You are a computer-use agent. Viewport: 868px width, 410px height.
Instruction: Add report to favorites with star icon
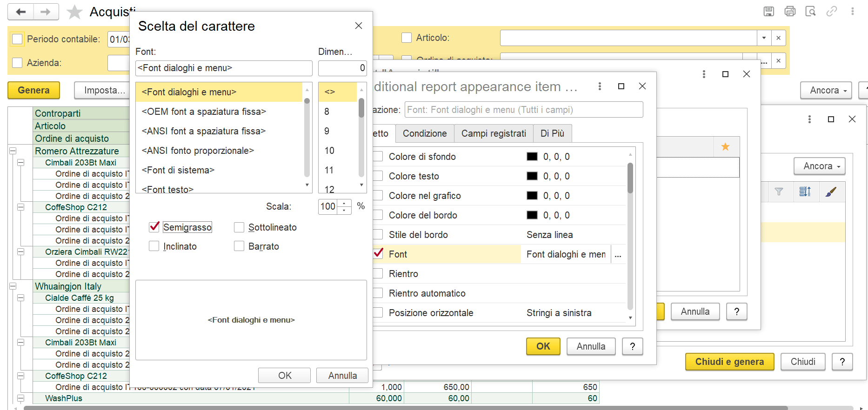(74, 12)
